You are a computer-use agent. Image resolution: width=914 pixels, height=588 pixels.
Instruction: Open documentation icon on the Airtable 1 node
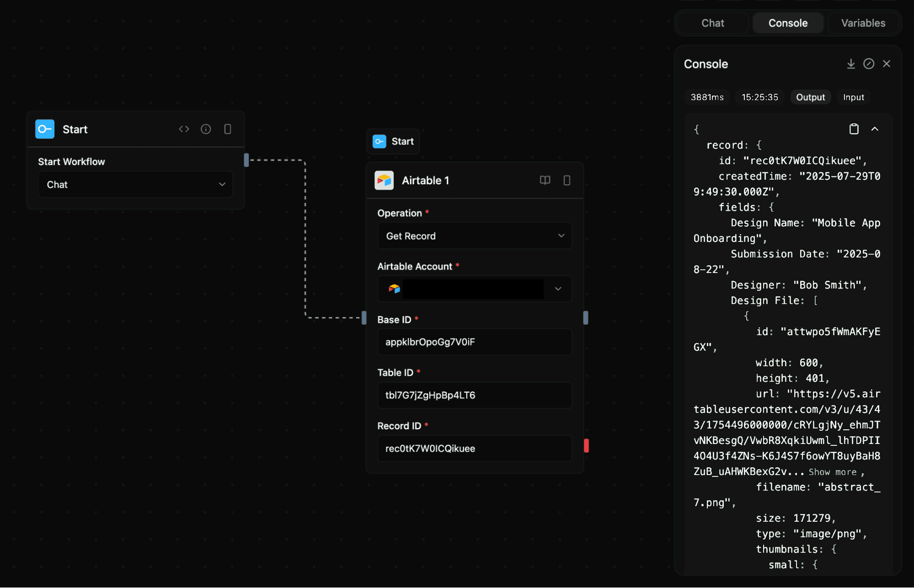(545, 180)
